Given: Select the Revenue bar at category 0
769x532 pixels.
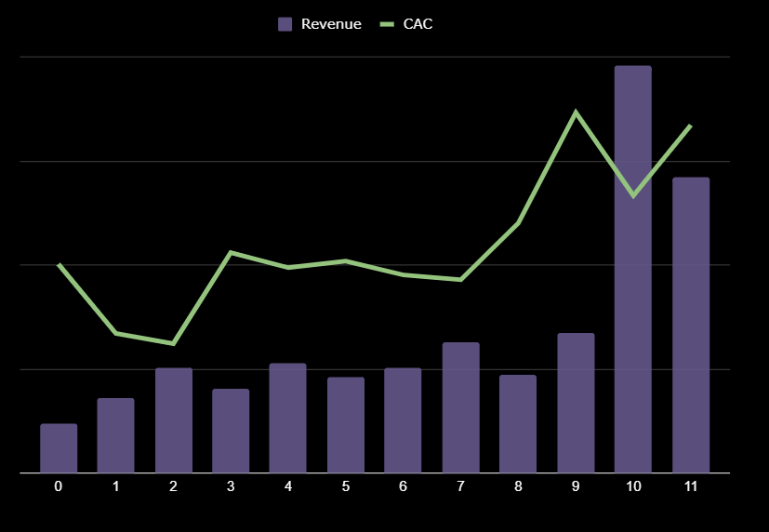Looking at the screenshot, I should pos(59,448).
